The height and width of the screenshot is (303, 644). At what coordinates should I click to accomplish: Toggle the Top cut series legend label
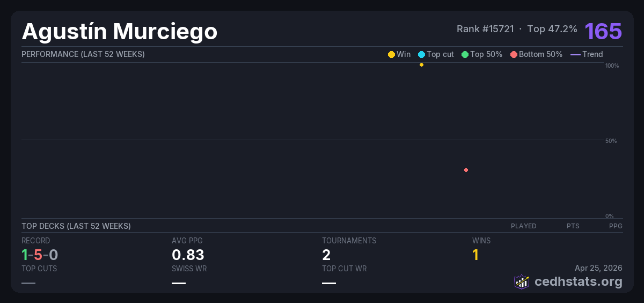pyautogui.click(x=440, y=54)
